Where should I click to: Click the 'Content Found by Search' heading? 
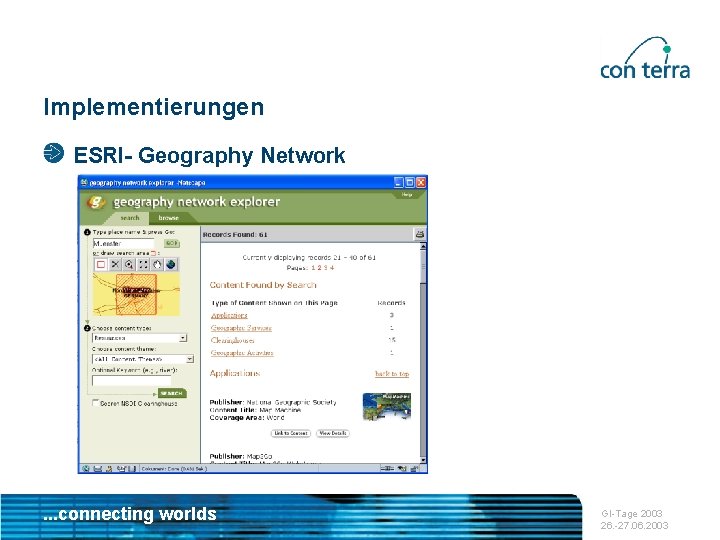[263, 285]
